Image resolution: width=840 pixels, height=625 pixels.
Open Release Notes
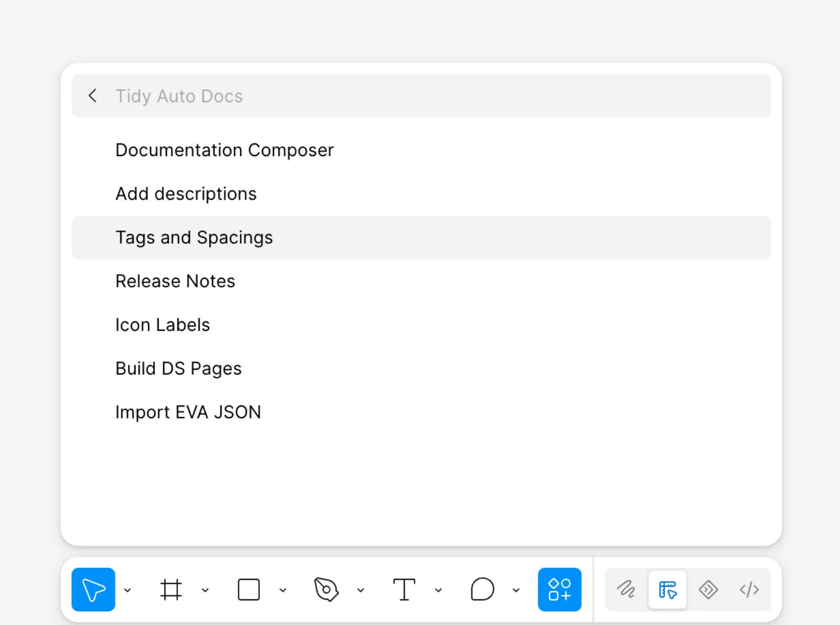[421, 281]
